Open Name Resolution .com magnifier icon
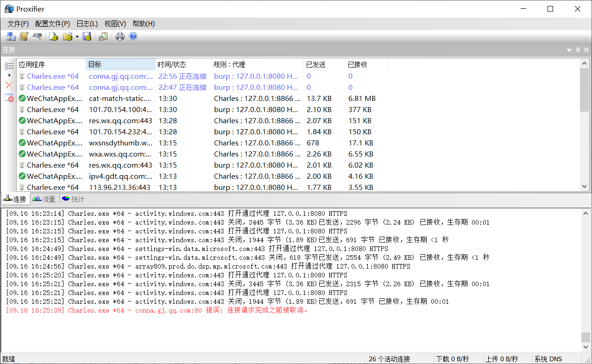The height and width of the screenshot is (364, 592). point(38,37)
